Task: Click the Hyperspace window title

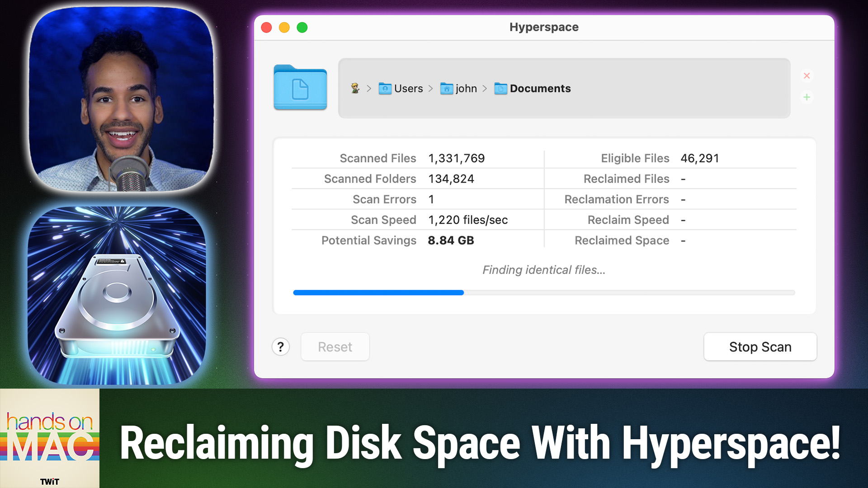Action: point(544,27)
